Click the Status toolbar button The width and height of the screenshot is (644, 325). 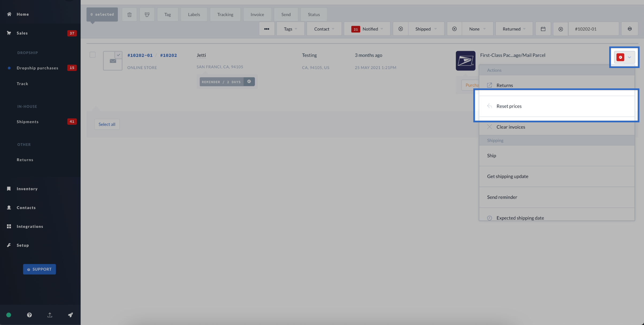(x=314, y=14)
